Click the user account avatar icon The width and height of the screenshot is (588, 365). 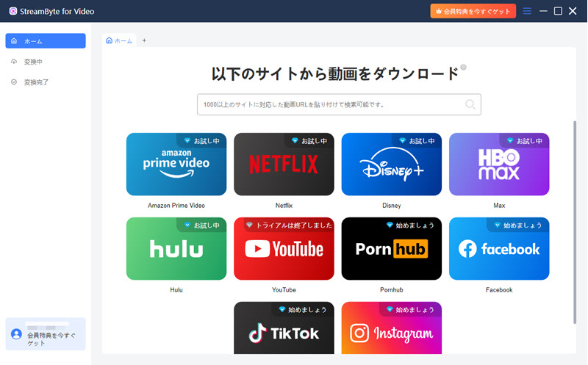pyautogui.click(x=16, y=333)
